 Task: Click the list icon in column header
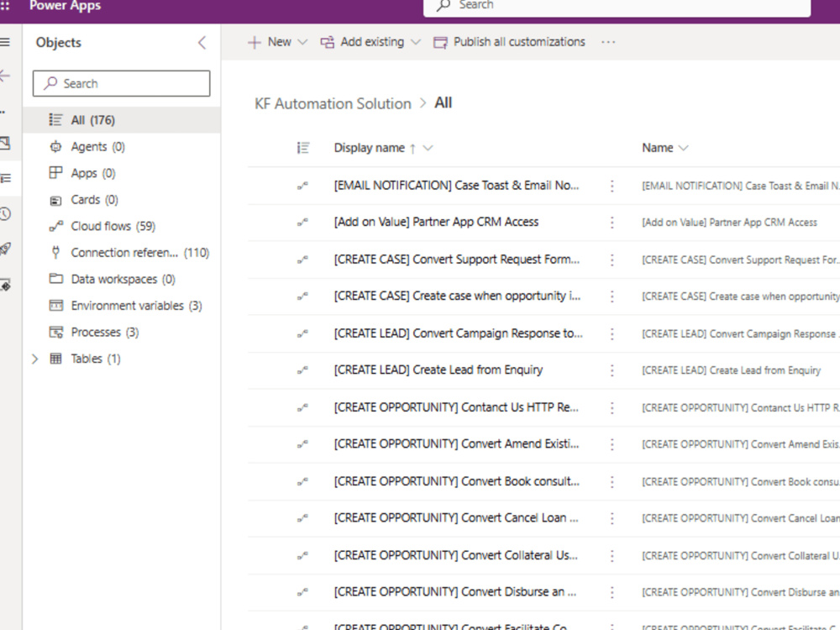(x=303, y=148)
